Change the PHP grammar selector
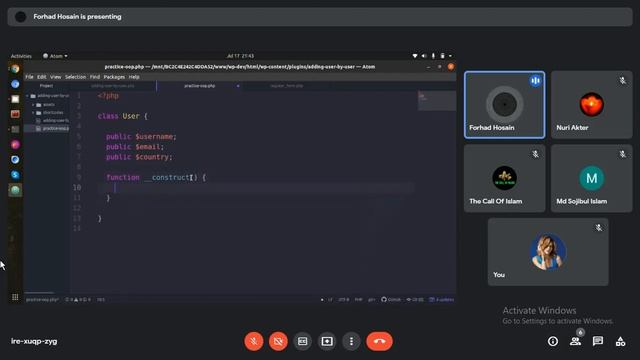The image size is (640, 360). pos(358,300)
